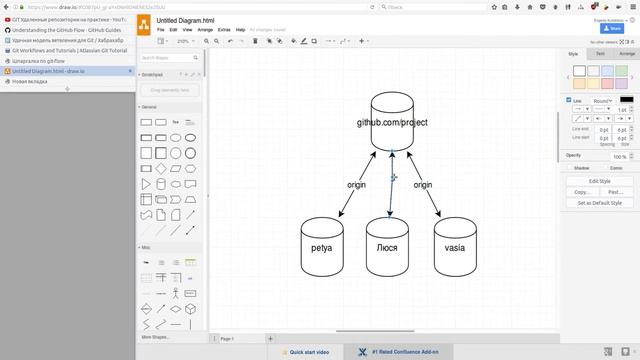Select the diamond shape in General palette
Screen dimensions: 640x360
click(161, 169)
